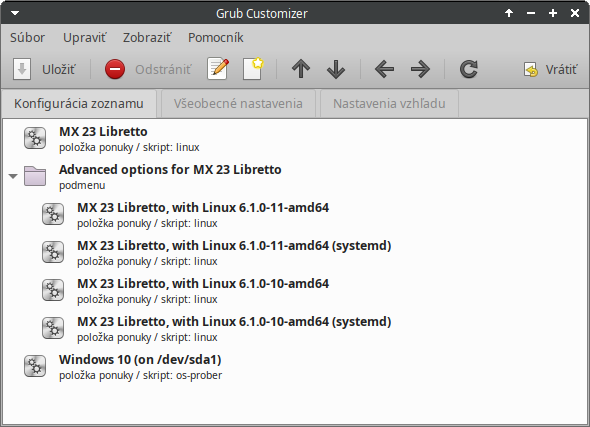This screenshot has width=590, height=427.
Task: Close the Grub Customizer window
Action: pyautogui.click(x=575, y=13)
